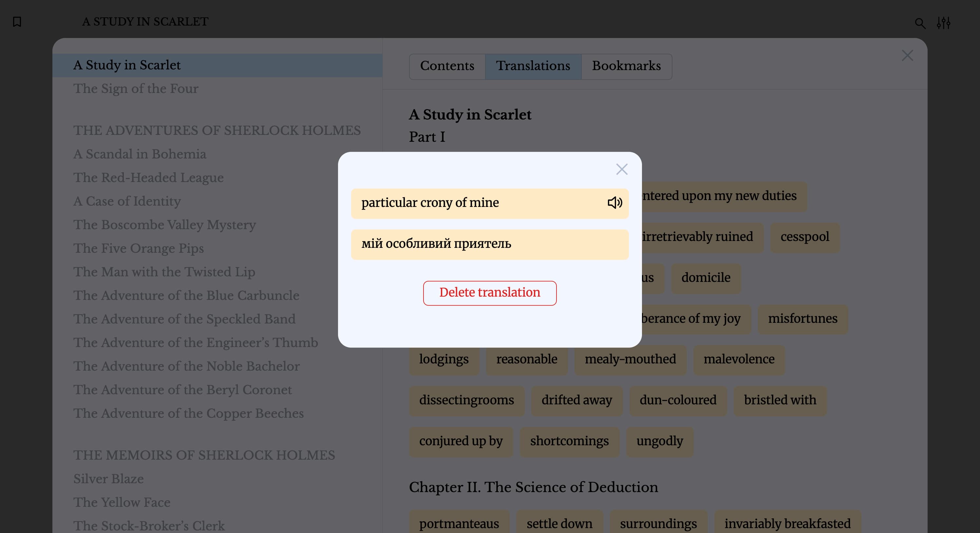Open A Scandal in Bohemia story
This screenshot has height=533, width=980.
point(140,154)
